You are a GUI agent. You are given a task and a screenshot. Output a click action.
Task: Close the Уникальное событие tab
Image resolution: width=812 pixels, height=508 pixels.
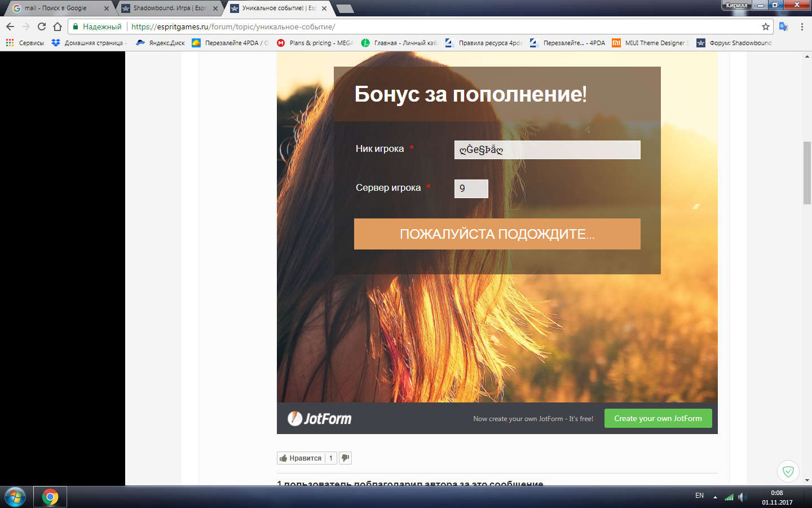tap(324, 8)
